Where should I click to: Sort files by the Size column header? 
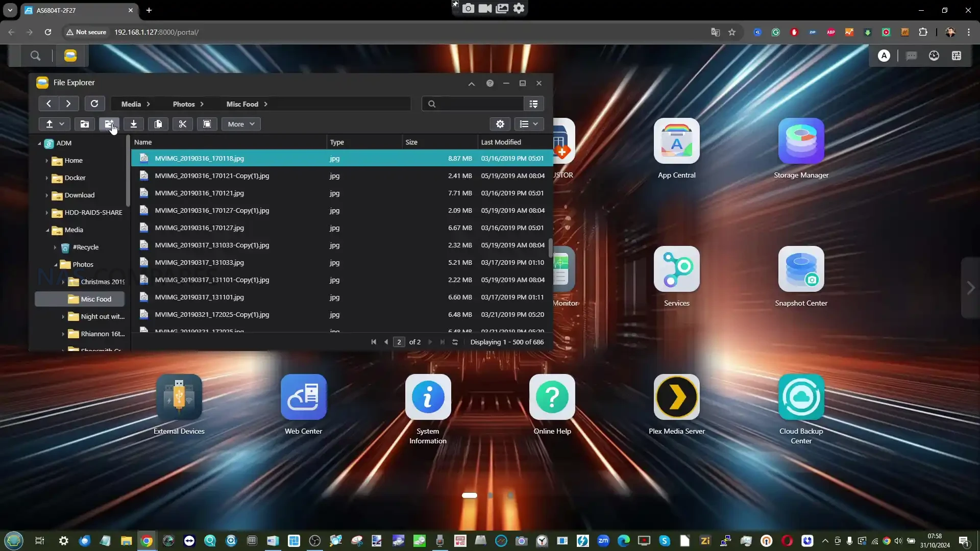coord(411,142)
